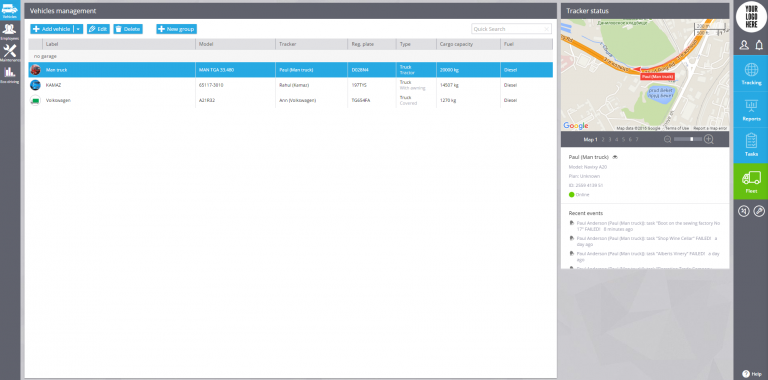Sort by the Tracker column header
768x380 pixels.
click(312, 44)
